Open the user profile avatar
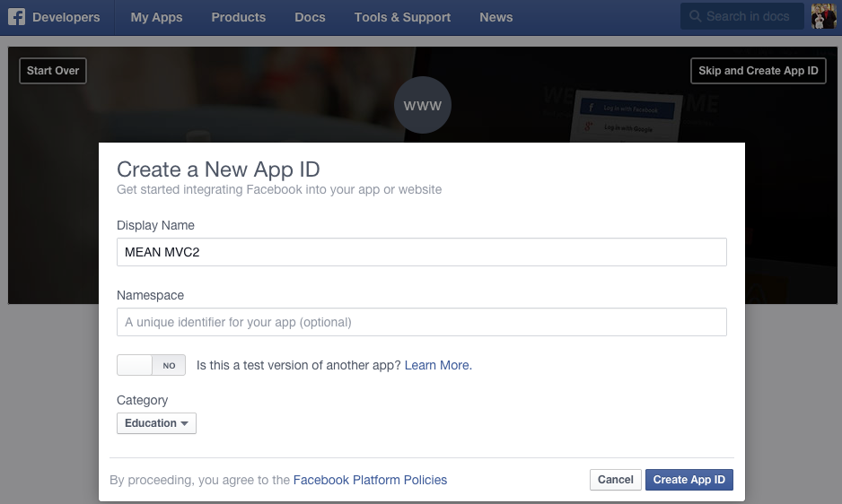842x504 pixels. (823, 16)
